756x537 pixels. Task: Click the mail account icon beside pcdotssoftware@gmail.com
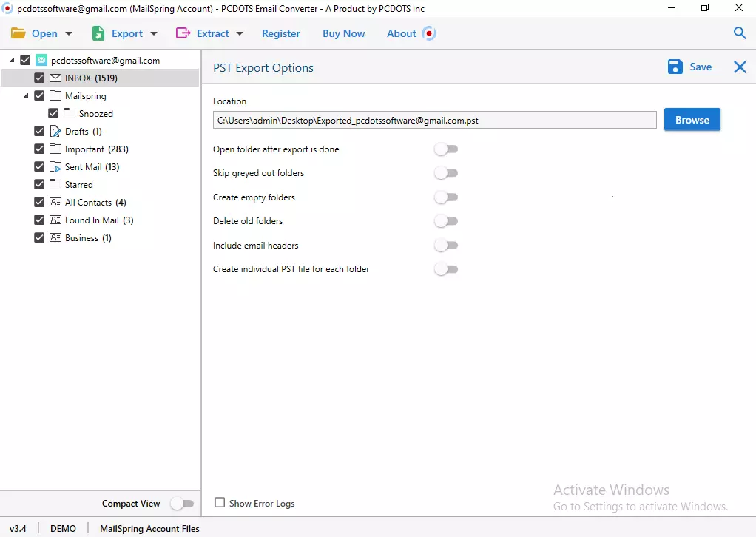[x=41, y=60]
